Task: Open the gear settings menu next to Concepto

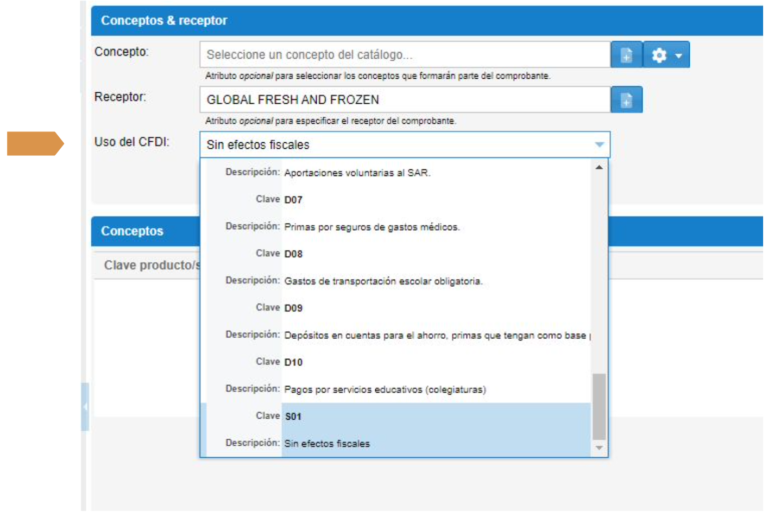Action: coord(659,55)
